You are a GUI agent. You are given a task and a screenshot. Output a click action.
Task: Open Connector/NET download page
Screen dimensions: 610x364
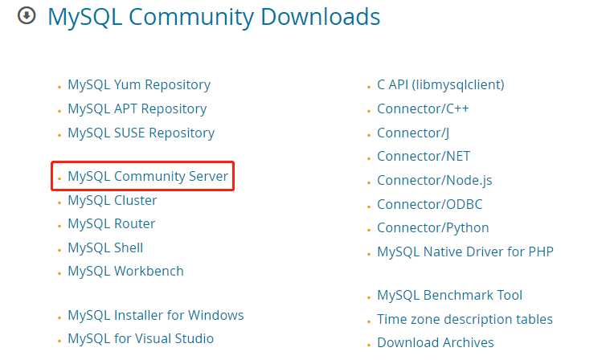pyautogui.click(x=424, y=157)
